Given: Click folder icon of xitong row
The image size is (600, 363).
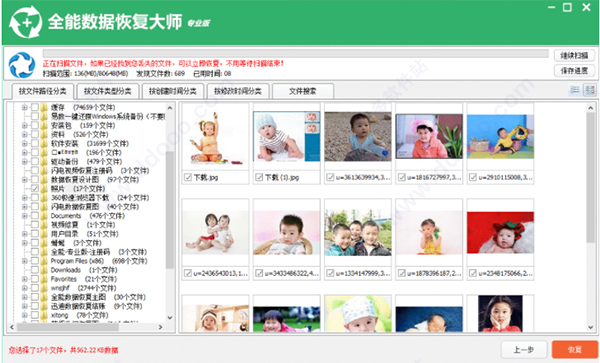Looking at the screenshot, I should [44, 315].
